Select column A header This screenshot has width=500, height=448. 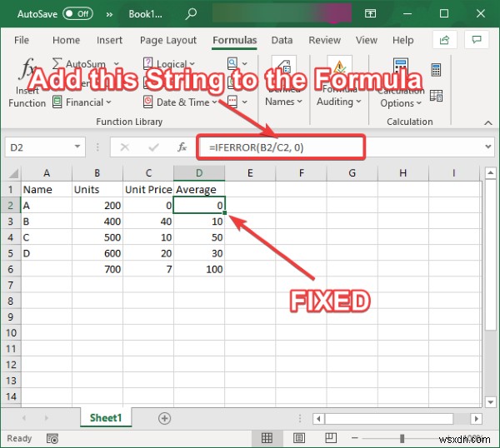(x=47, y=173)
